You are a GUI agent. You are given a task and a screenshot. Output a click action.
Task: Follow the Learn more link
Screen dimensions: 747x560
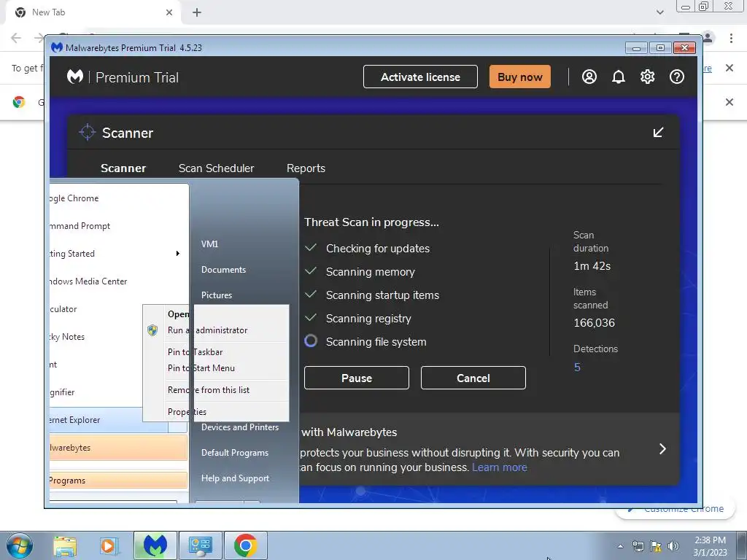[x=499, y=467]
